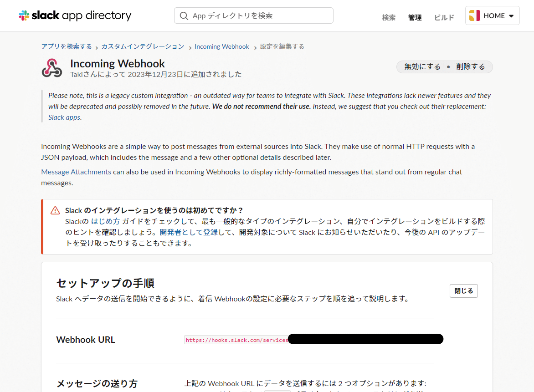Viewport: 534px width, 392px height.
Task: Click the Slack app directory logo
Action: point(75,15)
